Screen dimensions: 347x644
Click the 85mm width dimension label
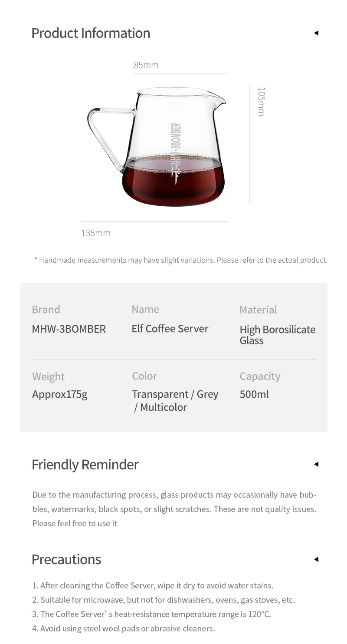(146, 65)
